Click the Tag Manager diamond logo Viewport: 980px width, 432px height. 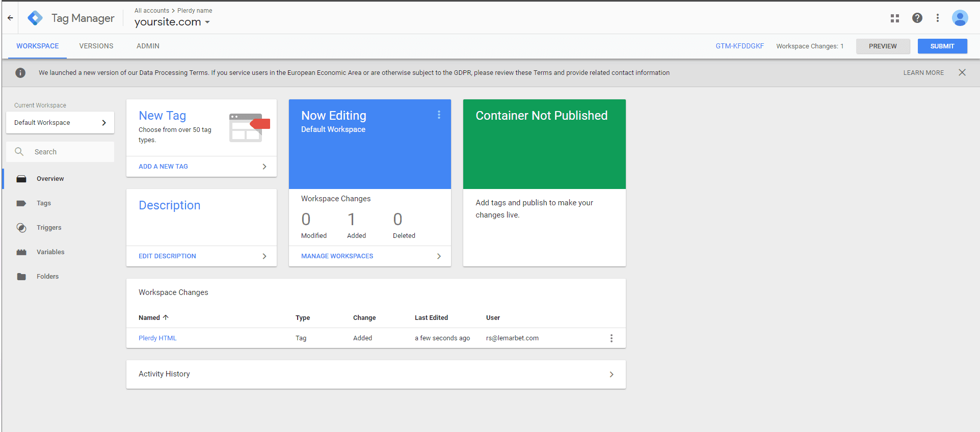point(35,18)
